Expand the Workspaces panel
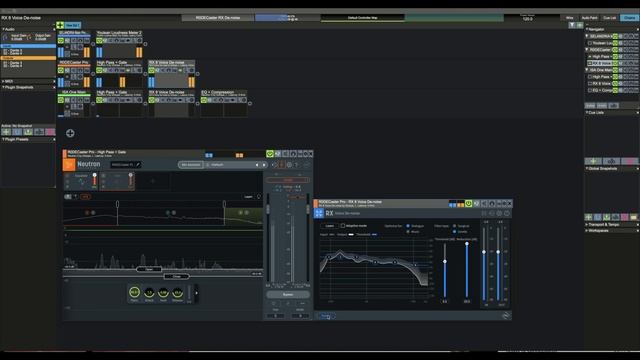The image size is (640, 360). 587,231
